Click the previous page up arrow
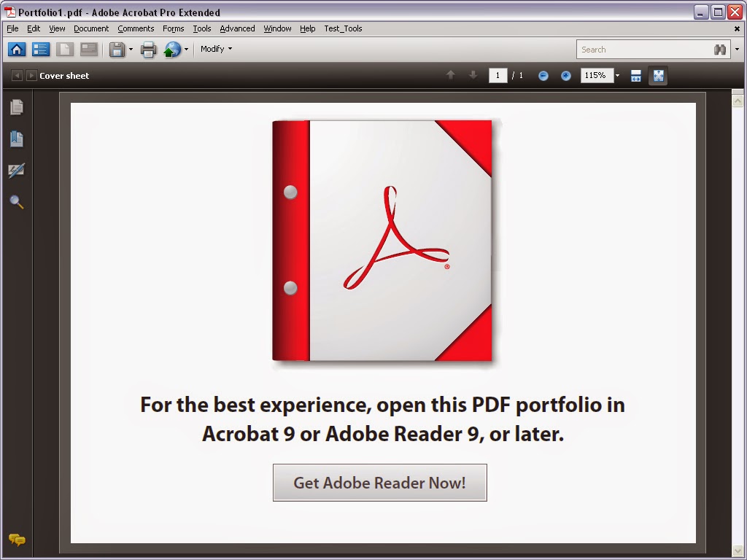 [x=450, y=75]
